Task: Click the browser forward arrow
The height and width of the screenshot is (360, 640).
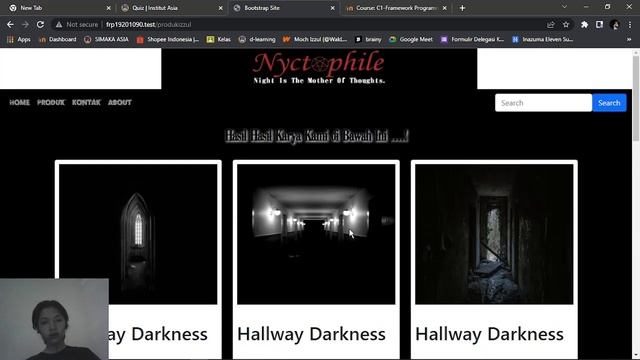Action: coord(25,24)
